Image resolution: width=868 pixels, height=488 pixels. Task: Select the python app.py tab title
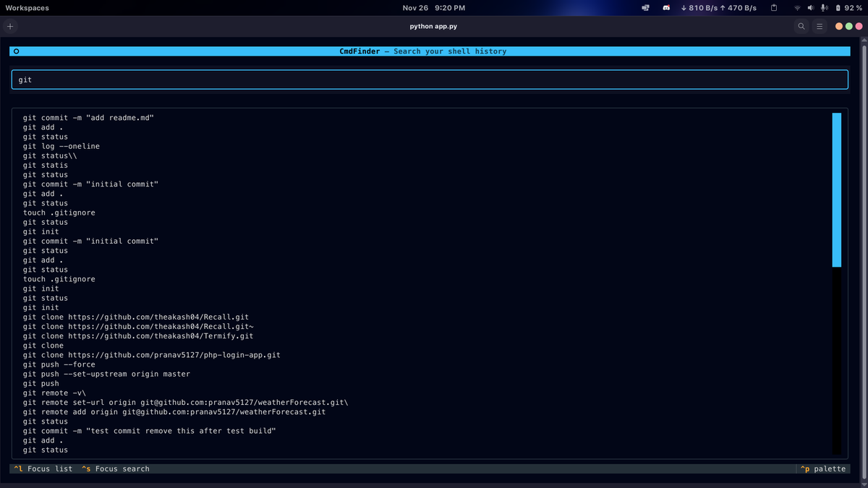coord(433,26)
